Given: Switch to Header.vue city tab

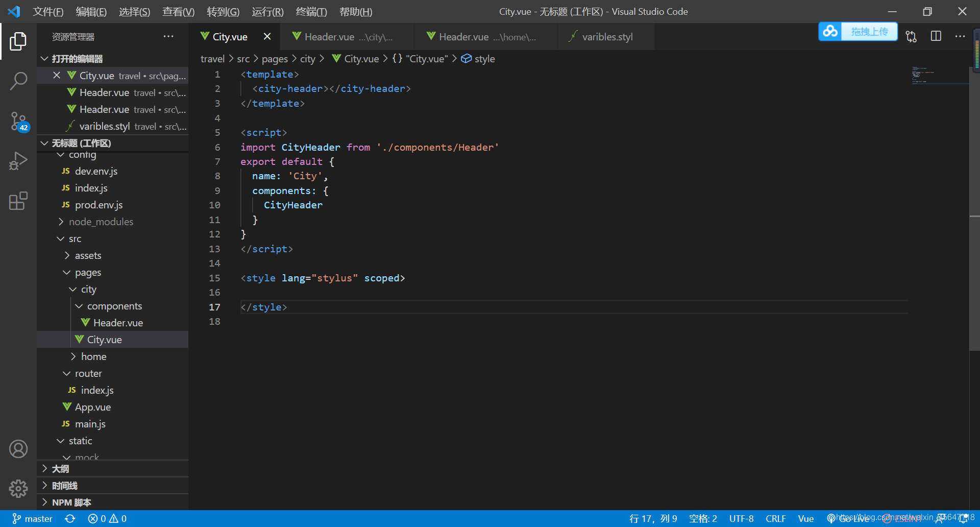Looking at the screenshot, I should coord(347,37).
